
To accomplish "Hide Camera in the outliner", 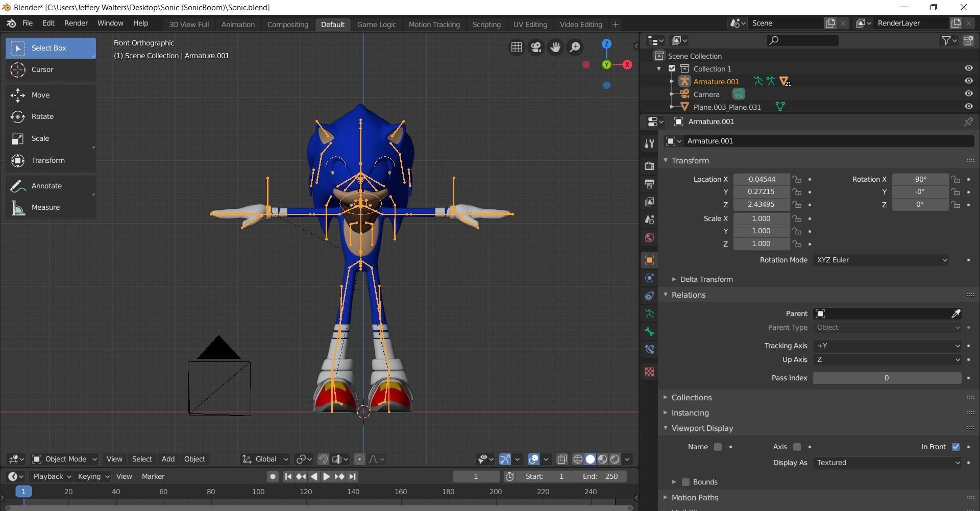I will 968,93.
